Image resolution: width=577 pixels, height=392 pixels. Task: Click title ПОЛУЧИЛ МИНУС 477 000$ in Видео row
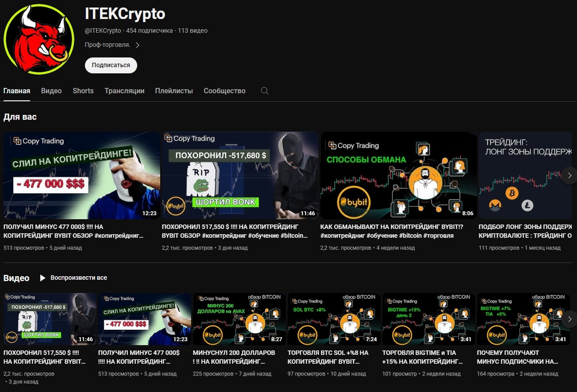139,357
